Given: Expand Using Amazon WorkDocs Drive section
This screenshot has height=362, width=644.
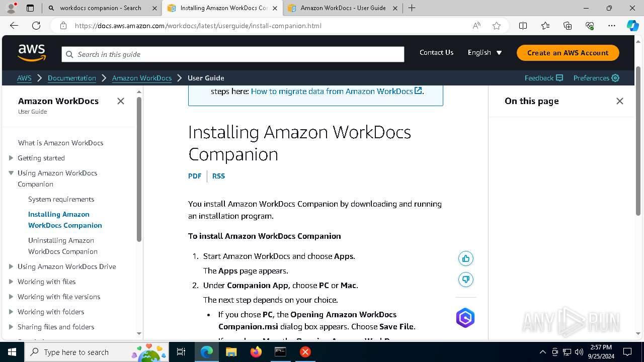Looking at the screenshot, I should [x=11, y=266].
